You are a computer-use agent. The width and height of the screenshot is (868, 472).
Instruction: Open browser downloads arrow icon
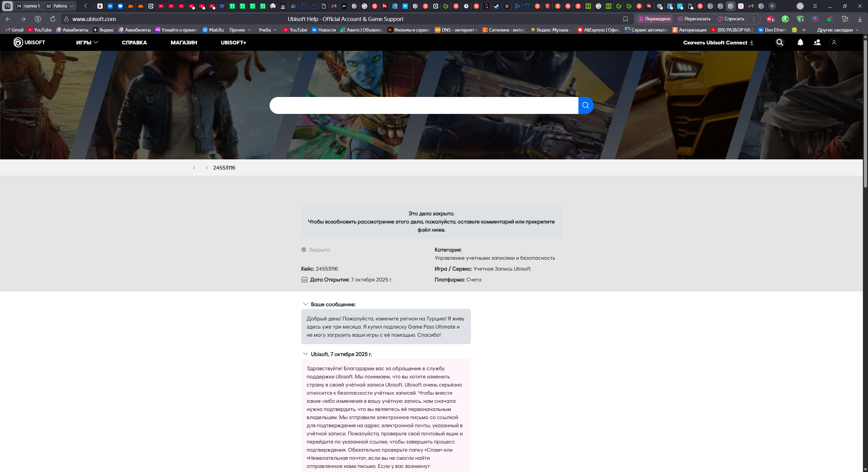(x=860, y=19)
